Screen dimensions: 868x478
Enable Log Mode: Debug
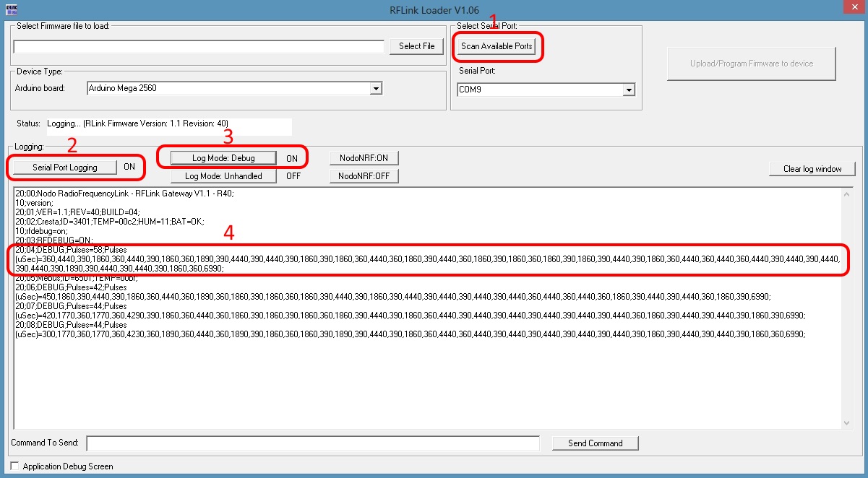click(x=223, y=158)
